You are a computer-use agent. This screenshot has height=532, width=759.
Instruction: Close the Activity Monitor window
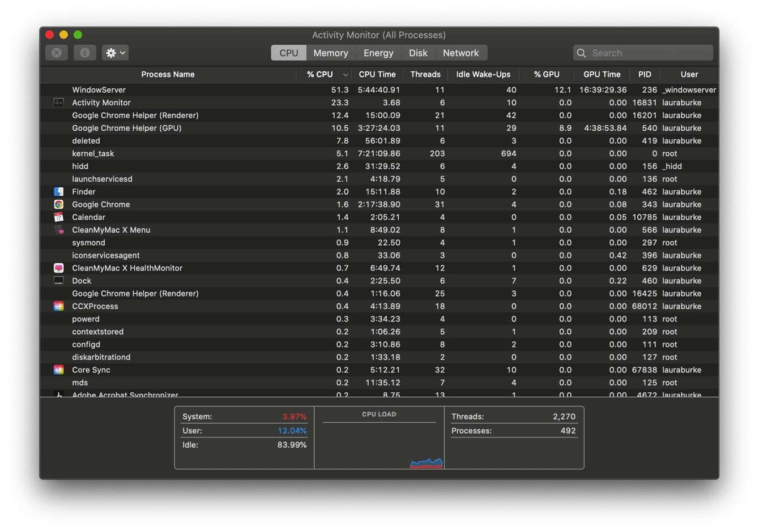tap(50, 35)
